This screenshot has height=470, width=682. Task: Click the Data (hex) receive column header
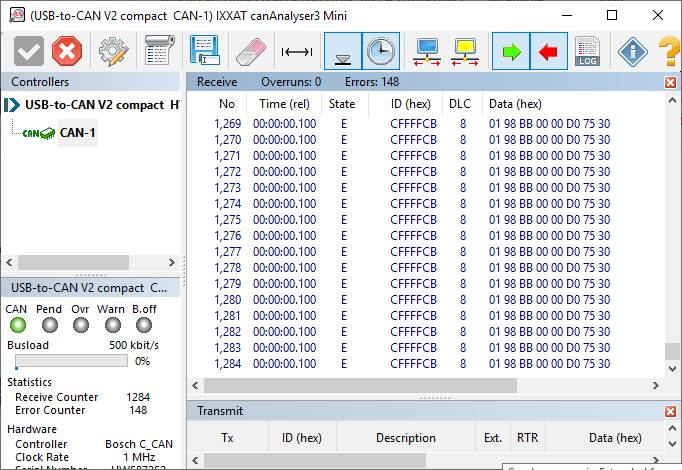(515, 104)
